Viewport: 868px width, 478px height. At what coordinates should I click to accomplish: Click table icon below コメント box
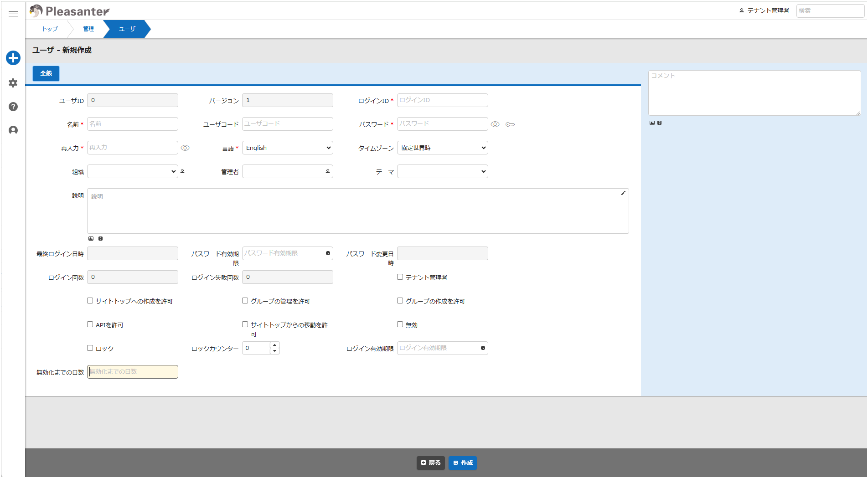(x=659, y=123)
